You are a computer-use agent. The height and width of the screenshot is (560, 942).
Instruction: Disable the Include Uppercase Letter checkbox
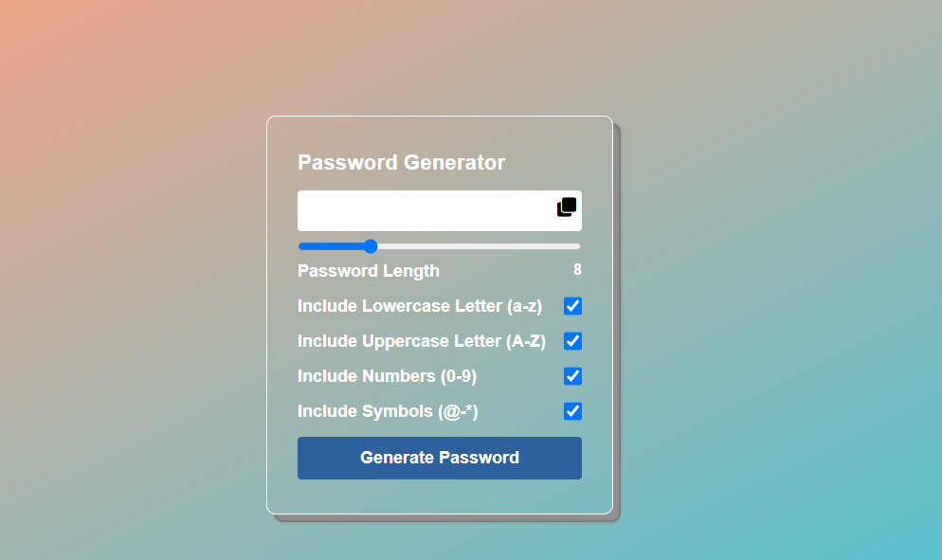(572, 341)
